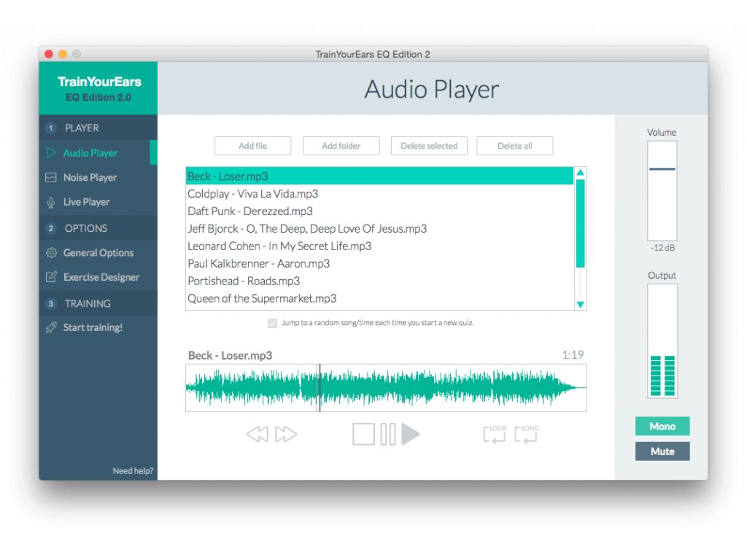
Task: Select Queen of the Supermarket.mp3
Action: (x=379, y=298)
